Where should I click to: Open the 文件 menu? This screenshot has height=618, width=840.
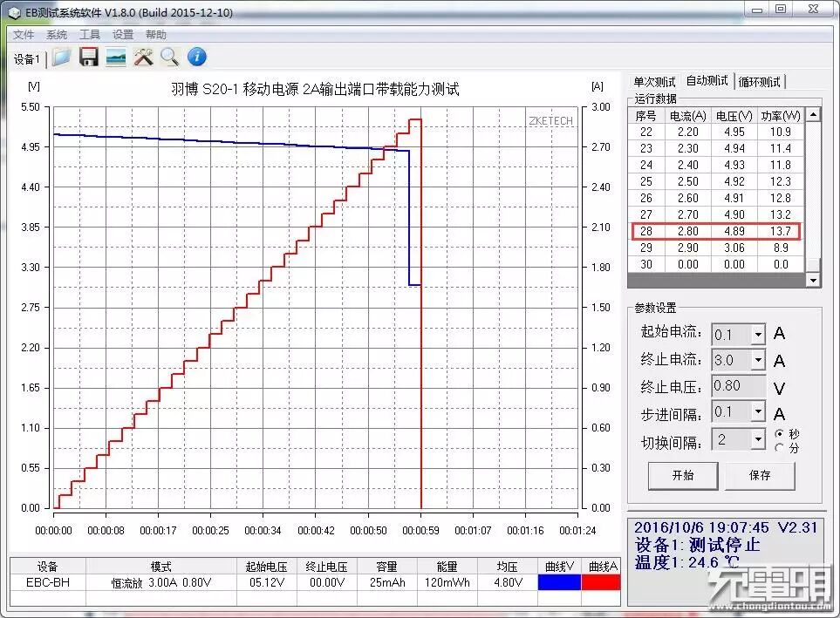pos(24,35)
